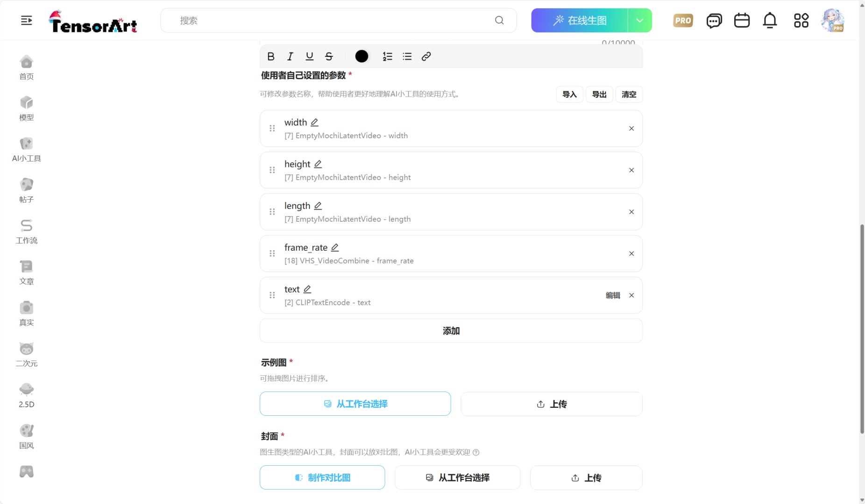The image size is (865, 504).
Task: Rename the text parameter with pencil icon
Action: (307, 289)
